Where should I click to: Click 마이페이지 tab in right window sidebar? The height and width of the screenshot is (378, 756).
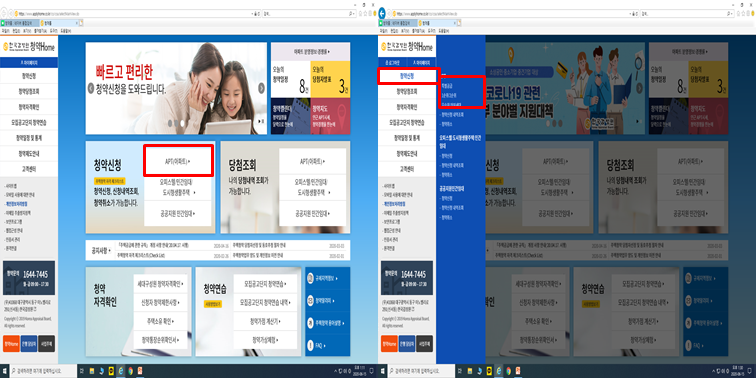tap(422, 63)
